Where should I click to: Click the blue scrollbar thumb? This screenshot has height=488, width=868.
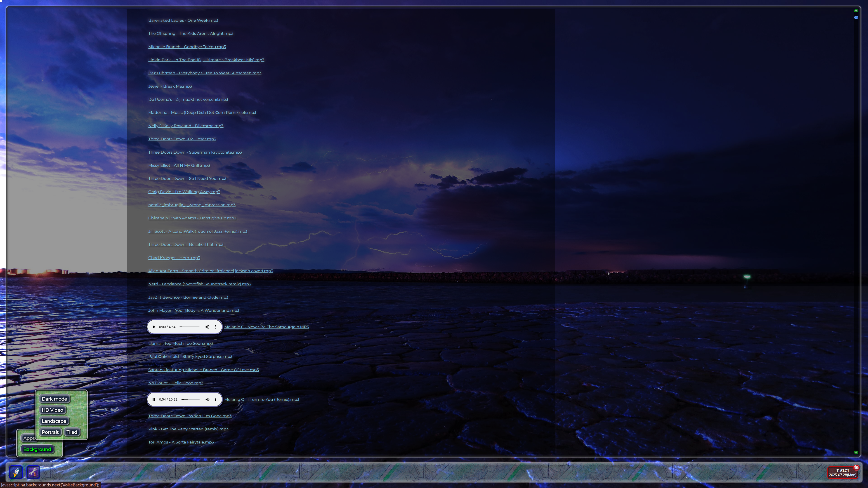pyautogui.click(x=856, y=18)
